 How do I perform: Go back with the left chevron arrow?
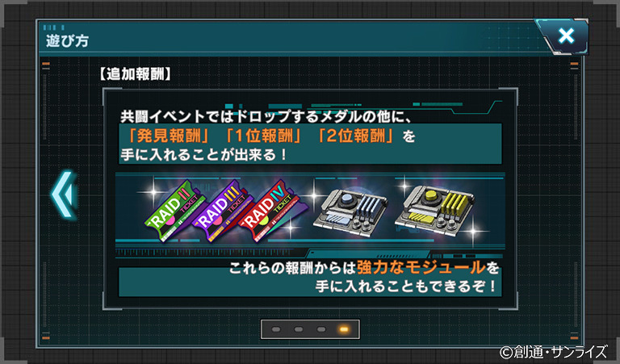(x=64, y=195)
